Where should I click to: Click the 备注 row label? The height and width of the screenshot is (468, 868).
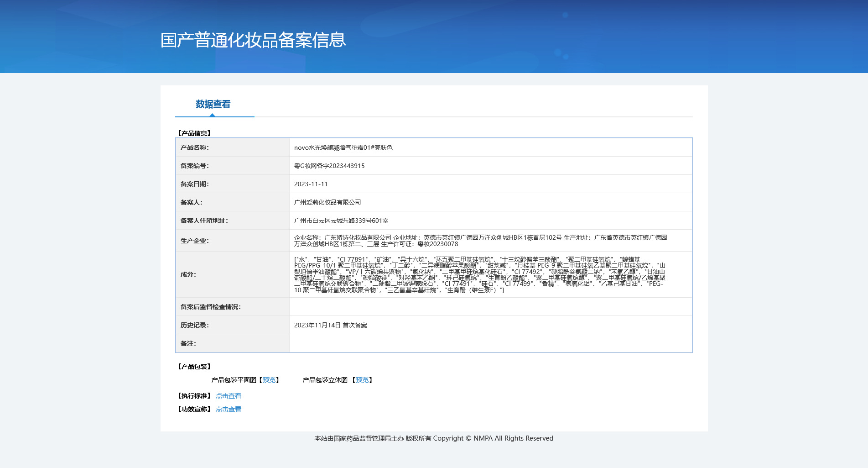pos(188,343)
